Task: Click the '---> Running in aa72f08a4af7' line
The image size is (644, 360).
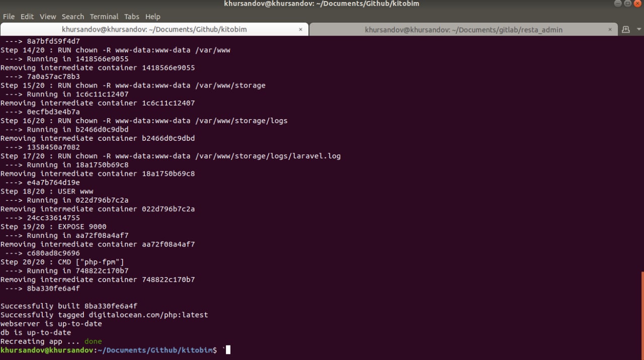Action: 66,235
